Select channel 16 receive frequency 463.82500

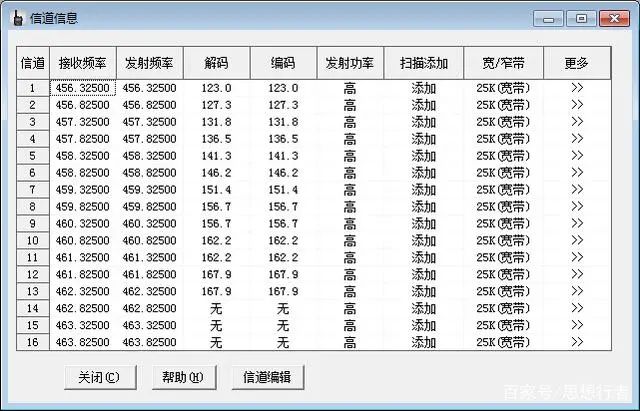83,342
